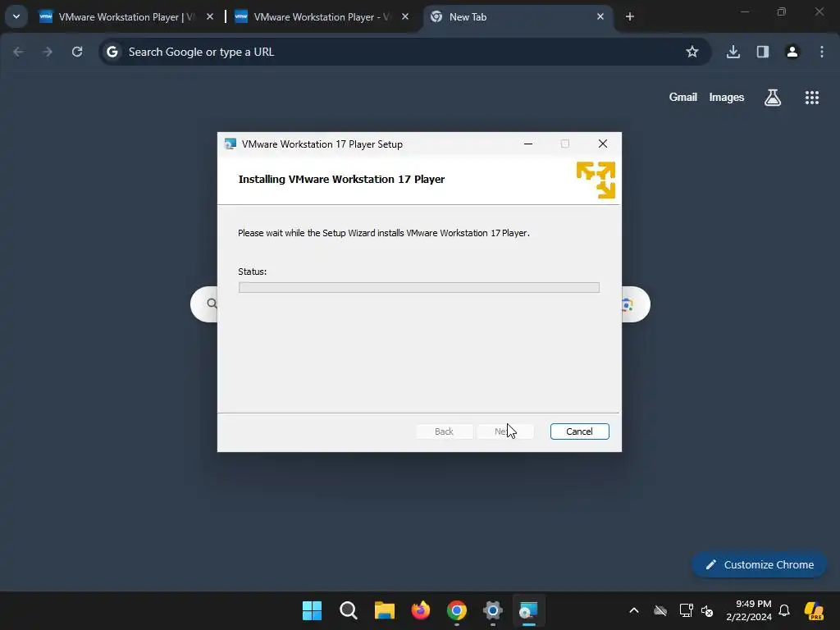Screen dimensions: 840x630
Task: Open the Copilot preview icon
Action: 814,610
